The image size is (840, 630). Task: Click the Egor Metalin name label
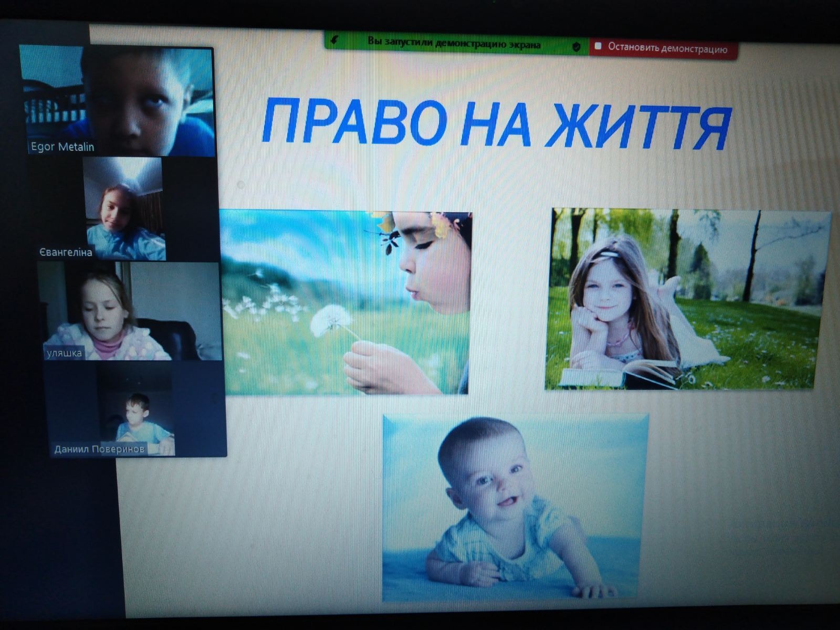(62, 146)
